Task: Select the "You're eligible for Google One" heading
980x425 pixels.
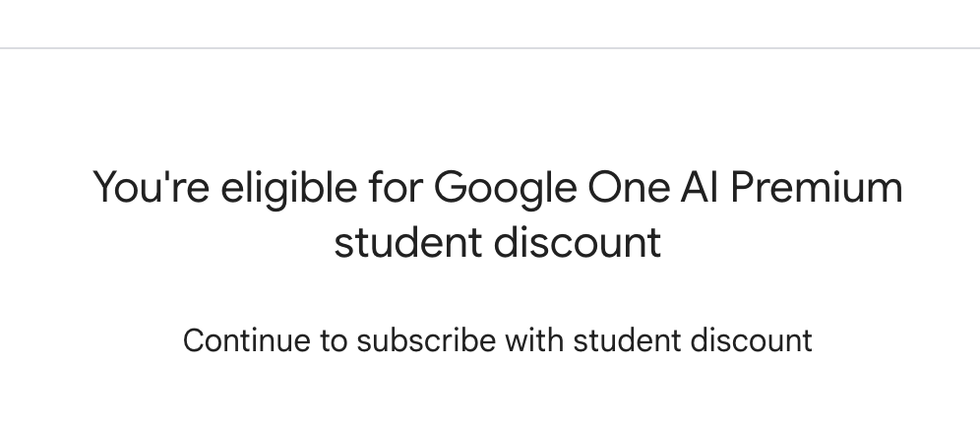Action: click(497, 213)
